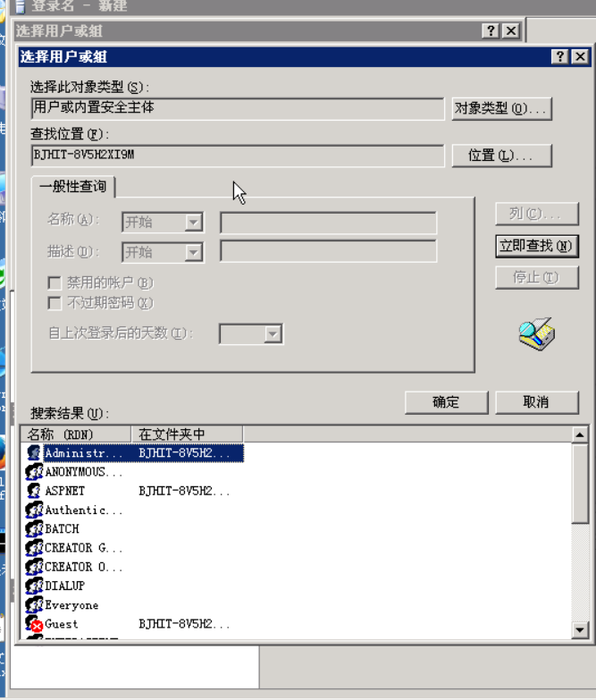Expand the days since last logon dropdown
The image size is (596, 700).
273,334
